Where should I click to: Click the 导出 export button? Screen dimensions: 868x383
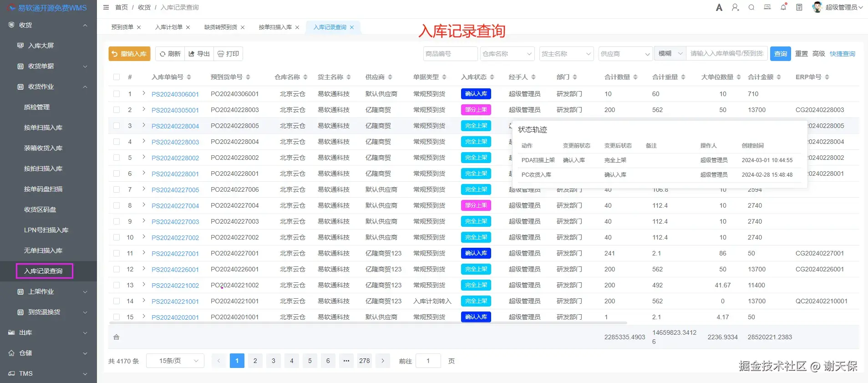(199, 54)
